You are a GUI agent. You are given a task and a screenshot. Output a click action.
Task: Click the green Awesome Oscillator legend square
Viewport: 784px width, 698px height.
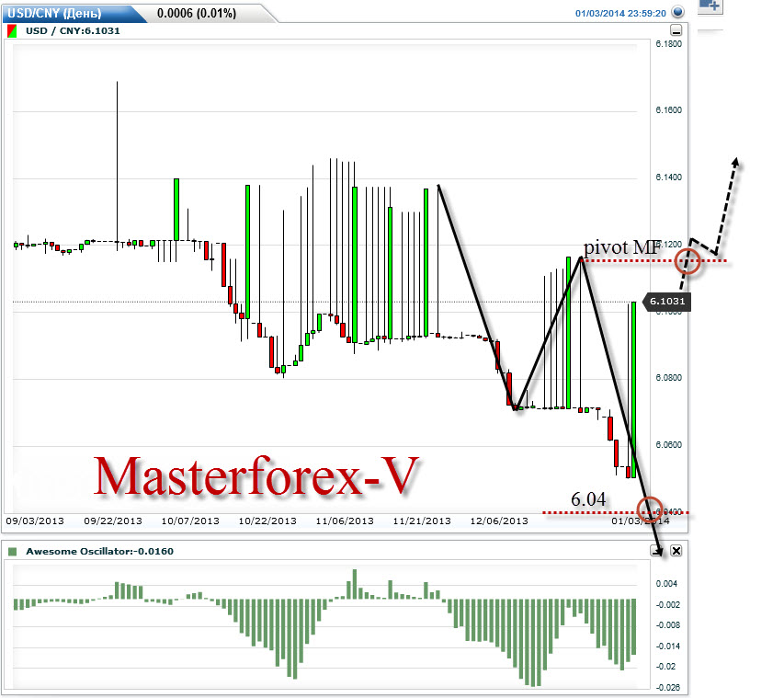point(13,552)
